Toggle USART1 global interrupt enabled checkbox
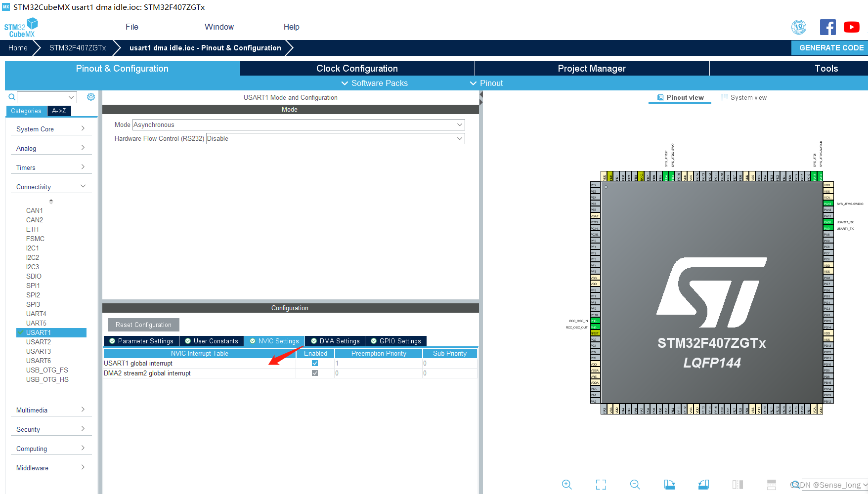 [315, 363]
